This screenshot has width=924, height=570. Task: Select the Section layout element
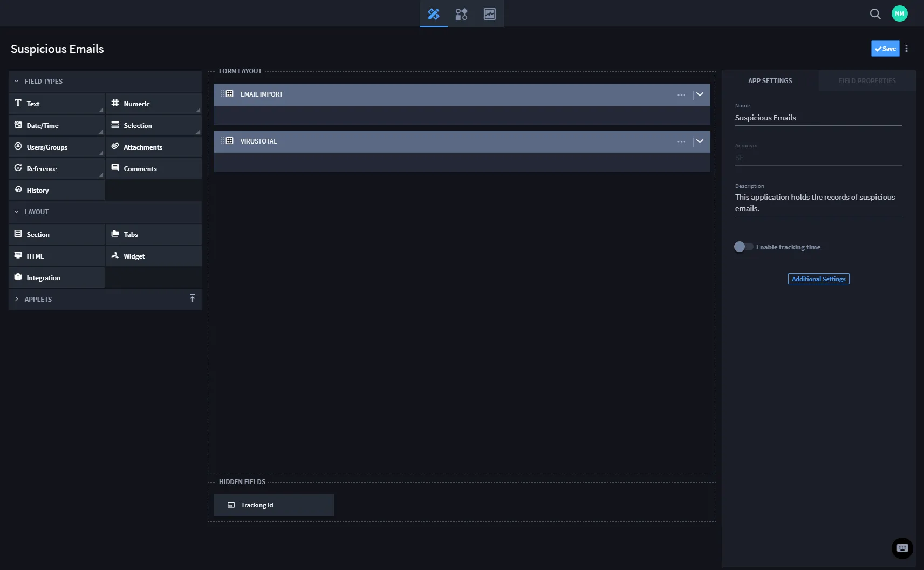tap(57, 234)
